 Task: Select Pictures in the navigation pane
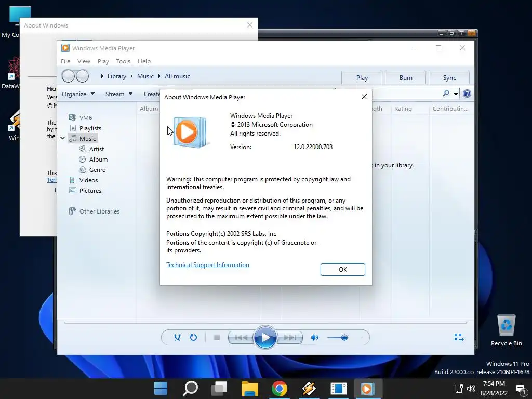[85, 191]
